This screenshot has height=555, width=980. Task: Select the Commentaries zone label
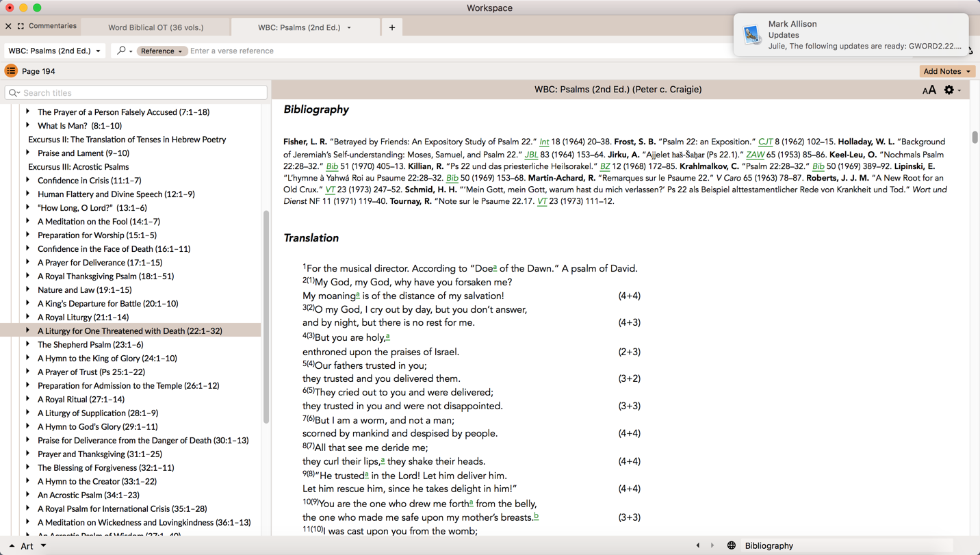point(52,26)
